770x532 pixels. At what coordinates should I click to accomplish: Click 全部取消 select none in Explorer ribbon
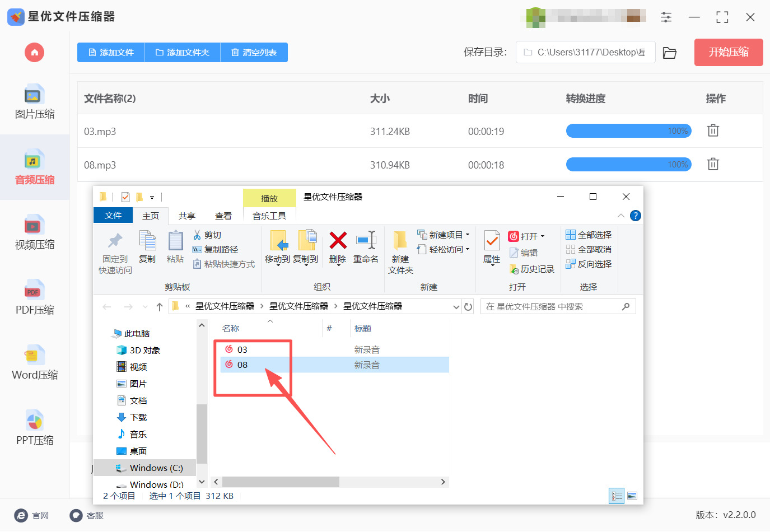click(x=589, y=249)
